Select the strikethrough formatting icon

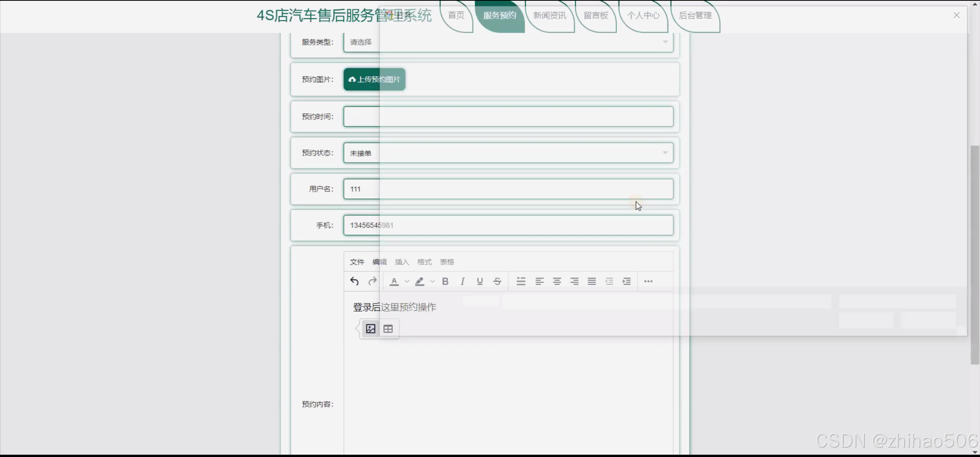[497, 281]
